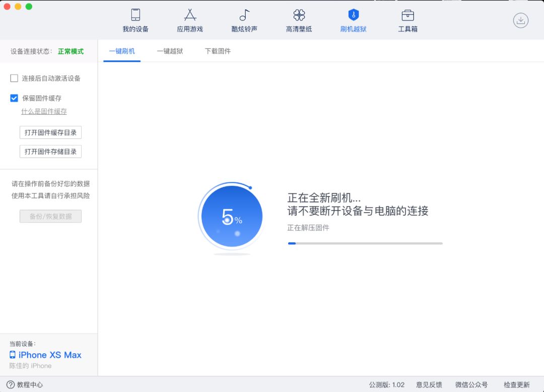
Task: Click 陈佳的 iPhone device label
Action: coord(31,366)
